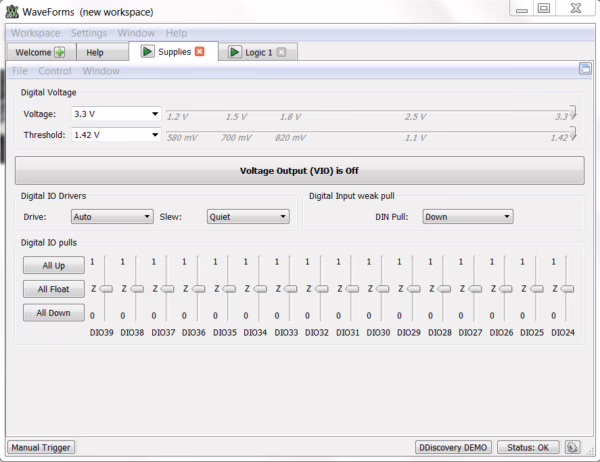Close the Logic 1 tab

[281, 52]
